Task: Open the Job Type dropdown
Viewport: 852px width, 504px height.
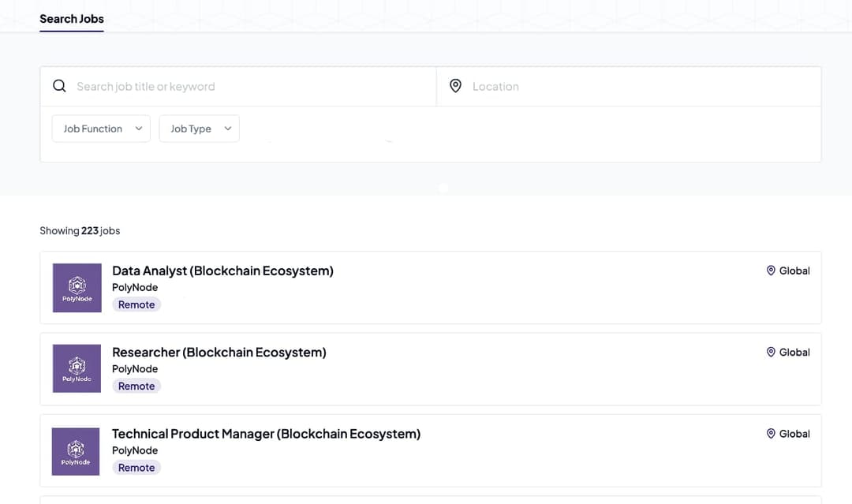Action: 199,128
